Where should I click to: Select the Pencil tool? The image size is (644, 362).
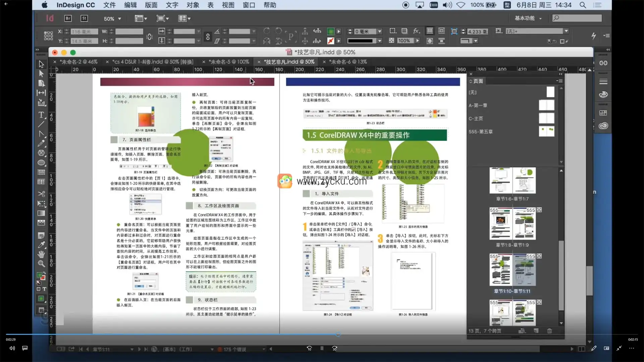(41, 143)
